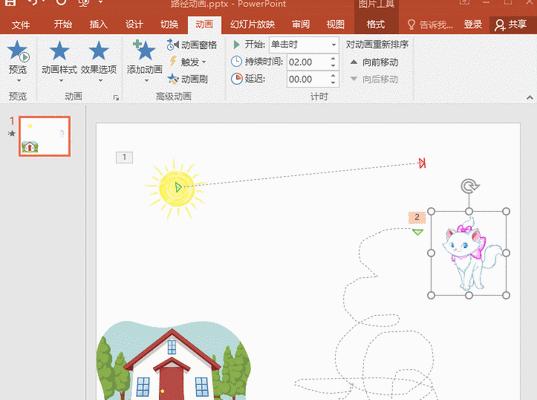537x400 pixels.
Task: Click the rotation handle above the cat
Action: pyautogui.click(x=470, y=187)
